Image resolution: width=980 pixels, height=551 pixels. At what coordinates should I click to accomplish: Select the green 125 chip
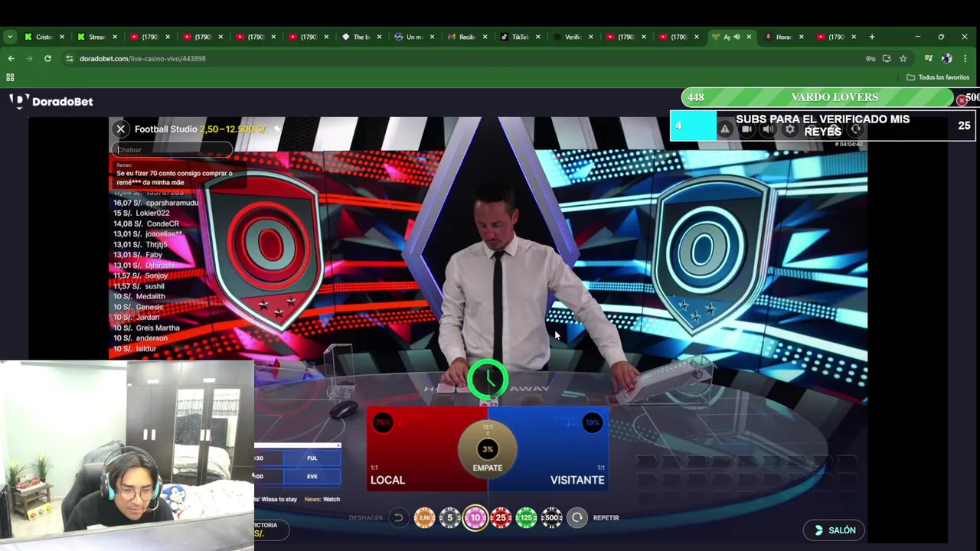click(x=526, y=518)
